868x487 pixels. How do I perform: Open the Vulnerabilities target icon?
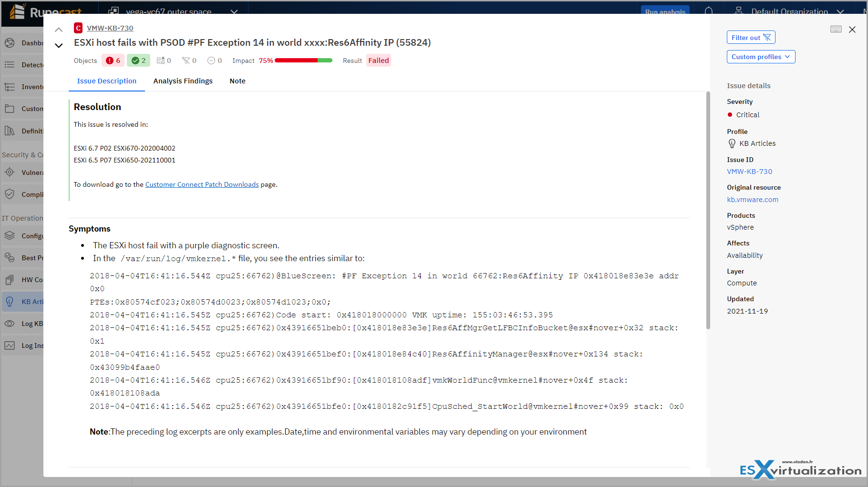(10, 172)
